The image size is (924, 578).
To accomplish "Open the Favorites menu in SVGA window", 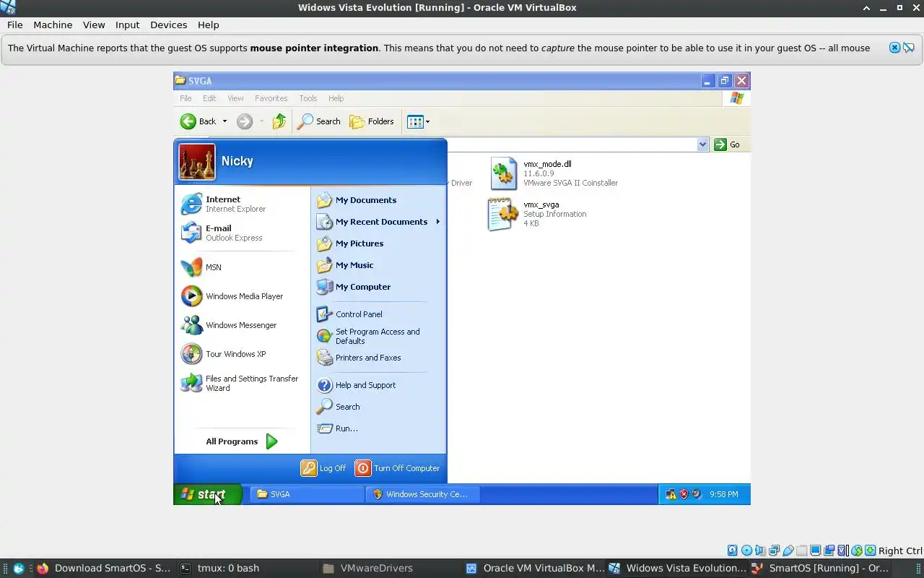I will [271, 98].
